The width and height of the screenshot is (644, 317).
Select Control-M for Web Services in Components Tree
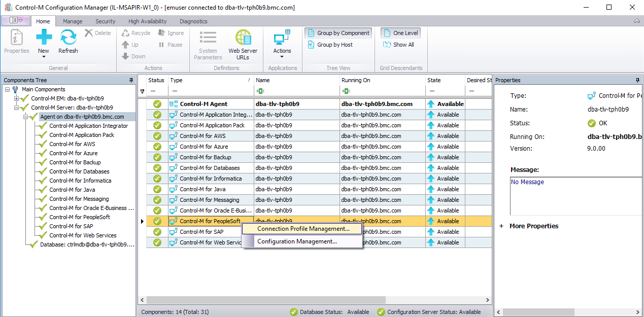point(83,235)
